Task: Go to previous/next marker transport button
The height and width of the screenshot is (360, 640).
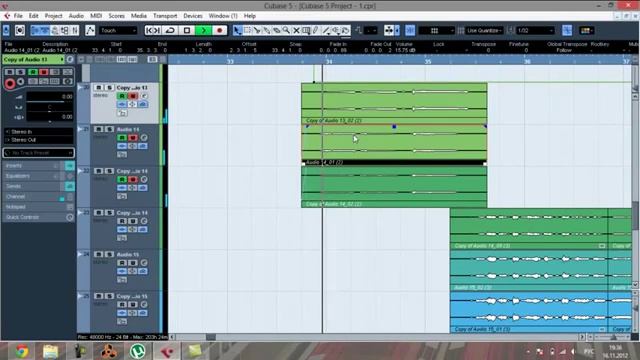Action: (153, 31)
